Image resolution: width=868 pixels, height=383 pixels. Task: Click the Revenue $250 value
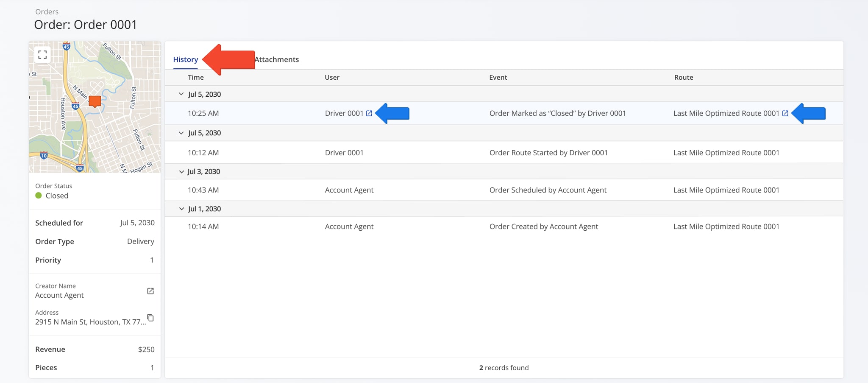pyautogui.click(x=146, y=349)
